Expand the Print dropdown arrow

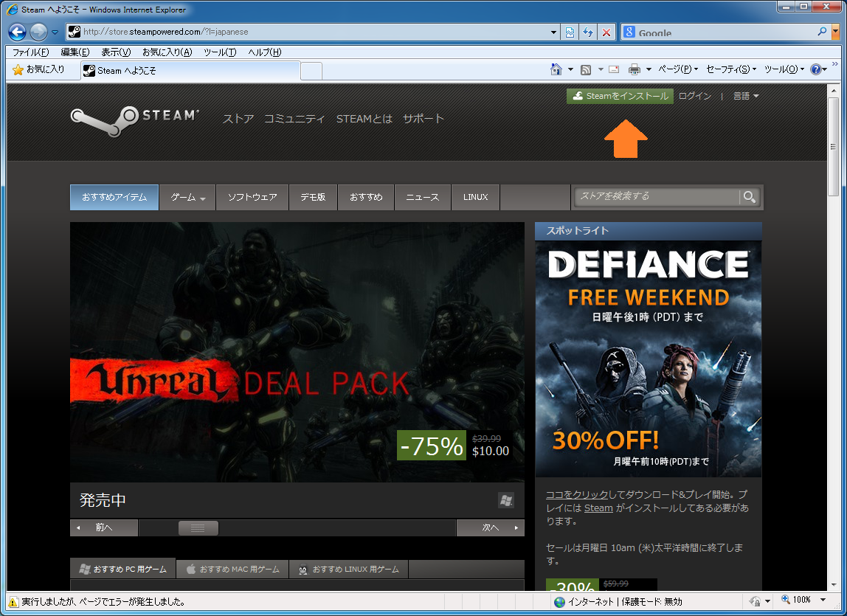pyautogui.click(x=649, y=69)
